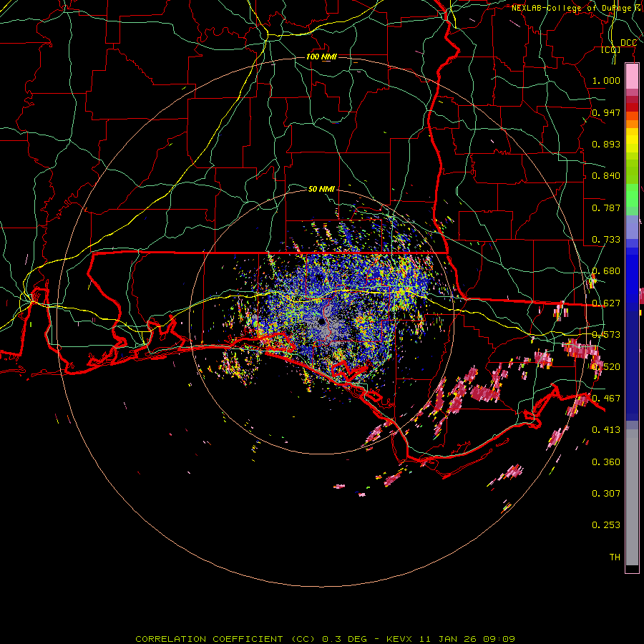The width and height of the screenshot is (644, 644).
Task: Pick the lavender swatch near 0.733
Action: tap(632, 228)
